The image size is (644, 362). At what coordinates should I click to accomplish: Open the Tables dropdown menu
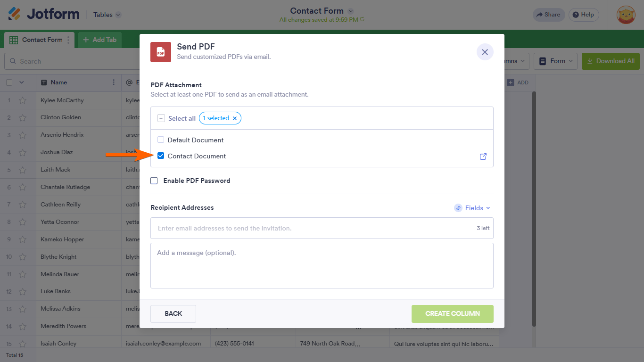[x=107, y=15]
